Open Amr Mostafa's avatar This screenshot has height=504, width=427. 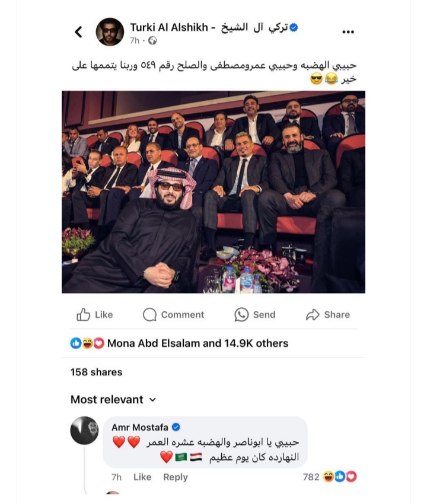pyautogui.click(x=85, y=430)
